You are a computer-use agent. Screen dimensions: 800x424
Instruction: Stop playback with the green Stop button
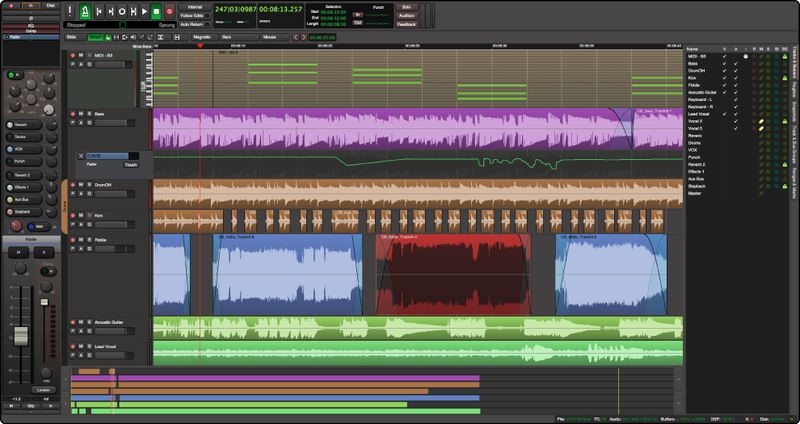[x=157, y=11]
